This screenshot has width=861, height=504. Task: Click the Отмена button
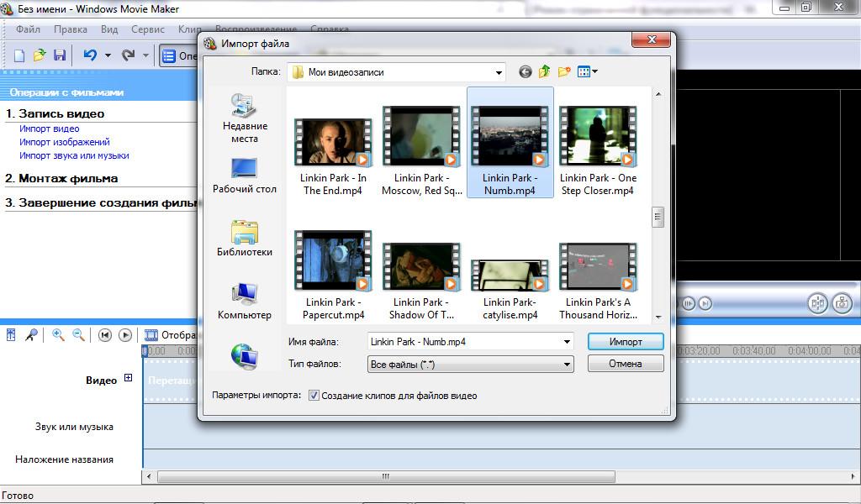626,364
